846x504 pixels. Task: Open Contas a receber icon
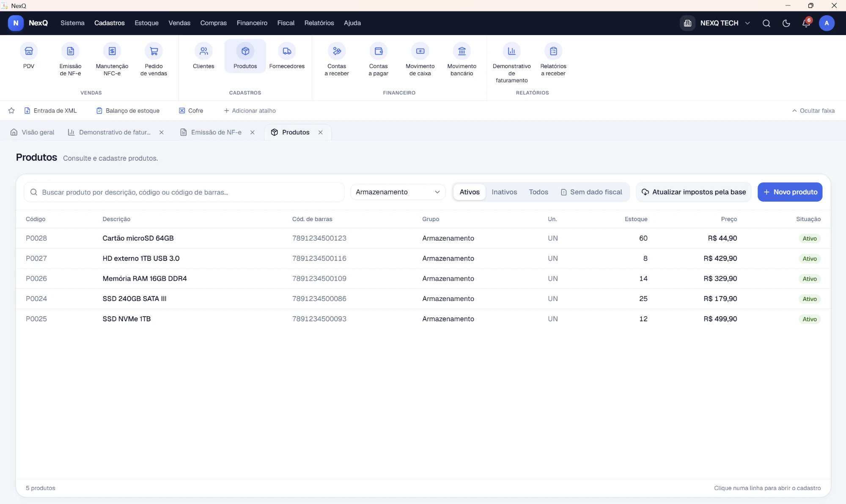point(337,51)
